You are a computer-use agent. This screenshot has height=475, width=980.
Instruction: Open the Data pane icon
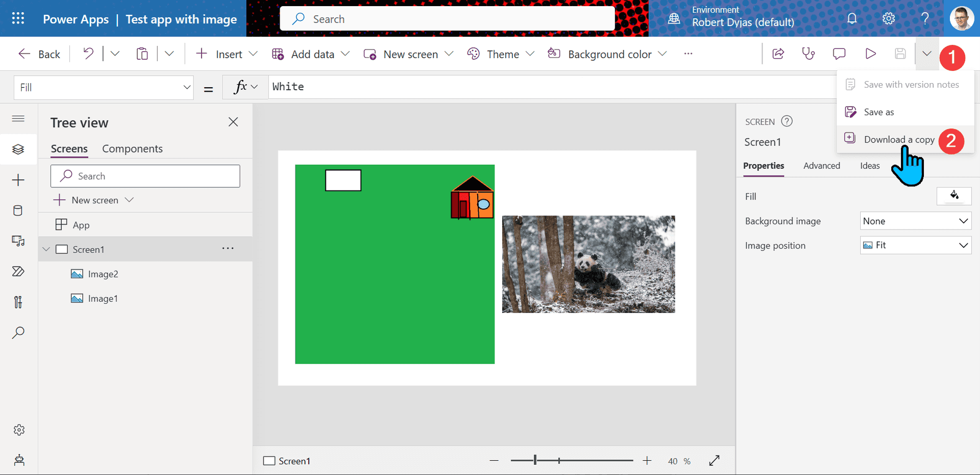point(18,210)
